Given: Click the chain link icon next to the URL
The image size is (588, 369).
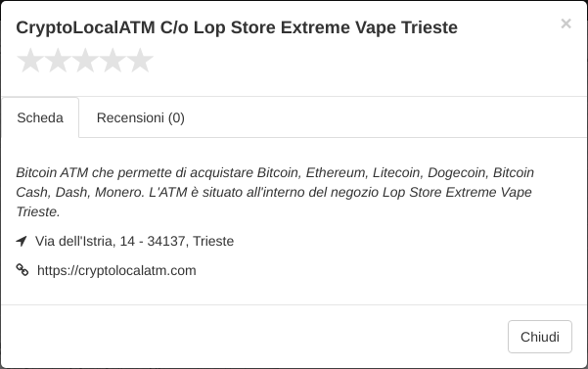Looking at the screenshot, I should [23, 269].
